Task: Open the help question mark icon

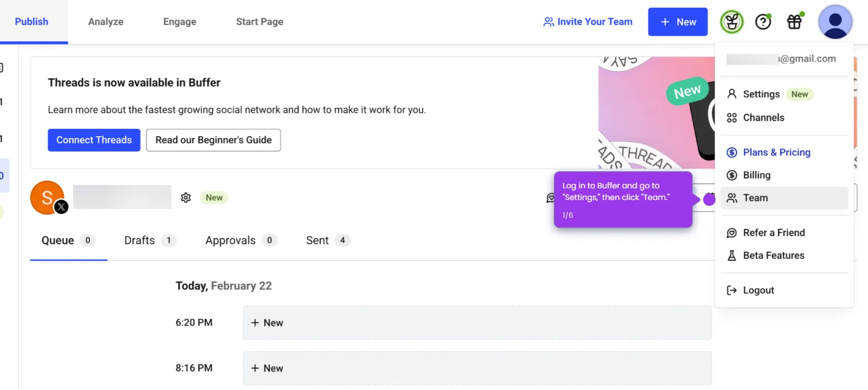Action: [x=764, y=22]
